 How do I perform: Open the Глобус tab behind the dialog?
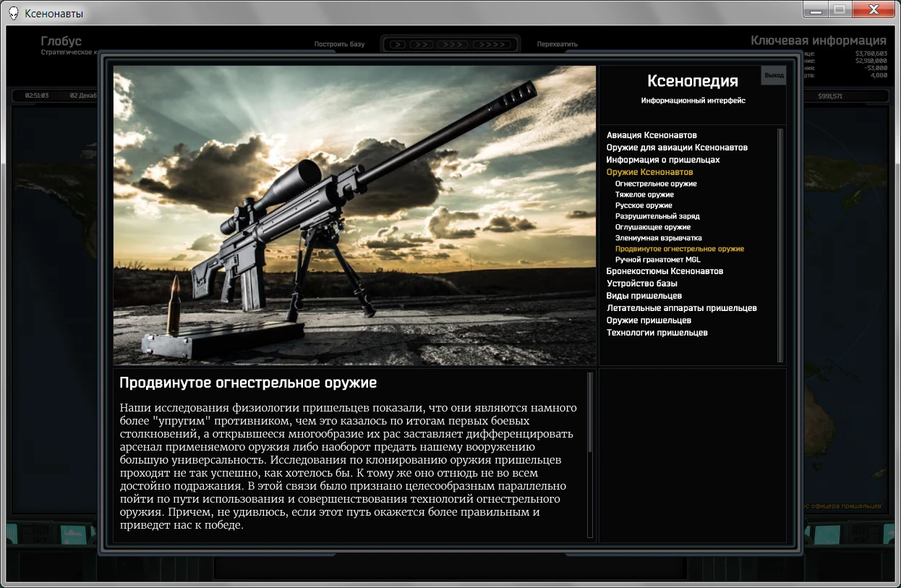click(61, 41)
